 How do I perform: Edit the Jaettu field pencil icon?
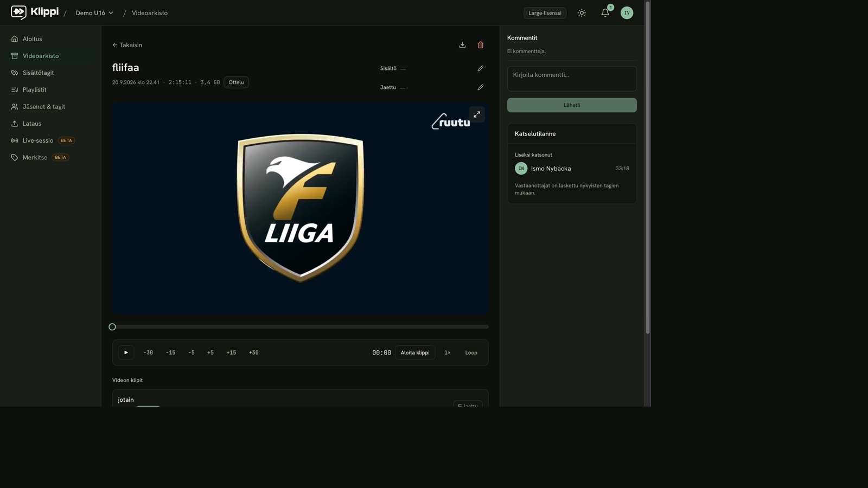coord(480,87)
